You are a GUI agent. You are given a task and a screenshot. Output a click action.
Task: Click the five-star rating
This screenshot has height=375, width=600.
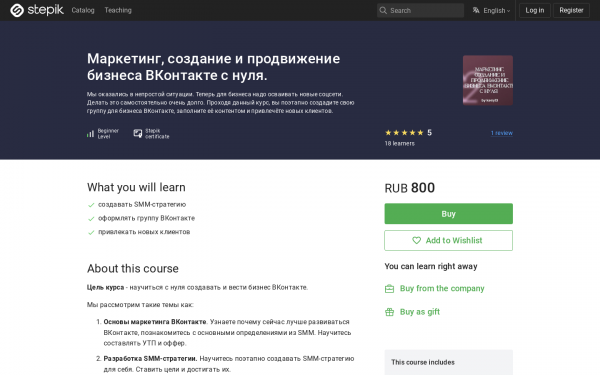click(404, 133)
